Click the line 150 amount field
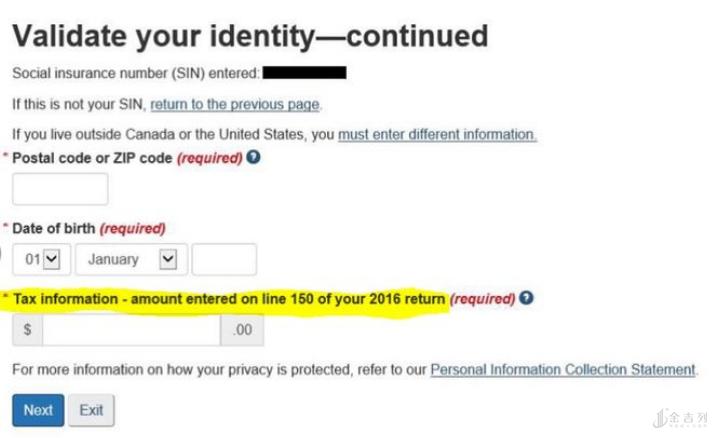Viewport: 717px width, 438px height. [131, 330]
